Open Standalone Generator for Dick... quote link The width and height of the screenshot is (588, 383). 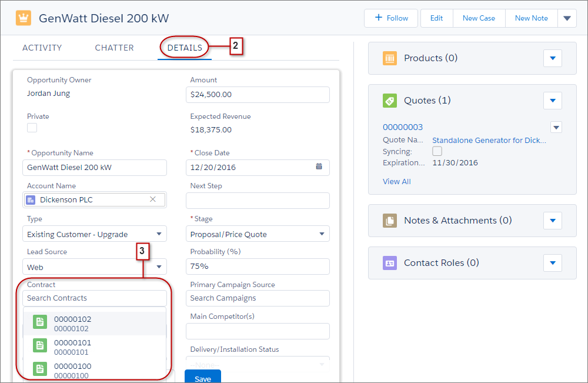pos(489,140)
